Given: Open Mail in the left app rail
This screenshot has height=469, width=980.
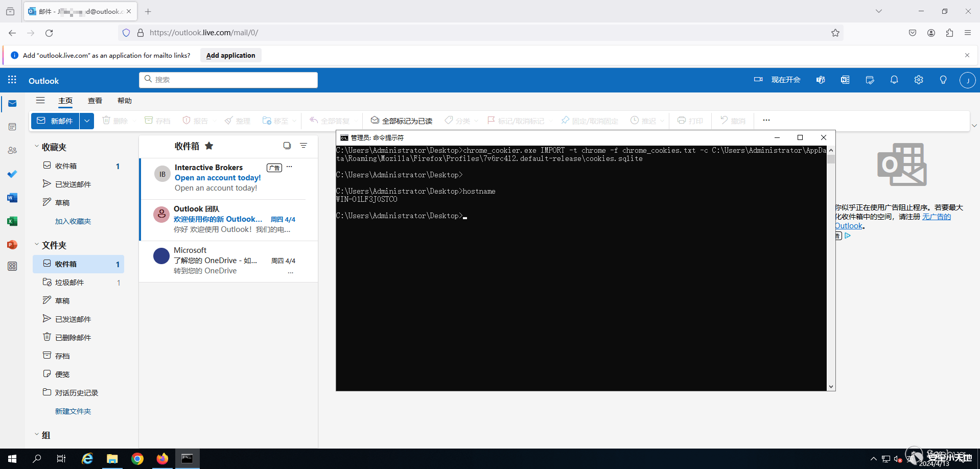Looking at the screenshot, I should [12, 104].
